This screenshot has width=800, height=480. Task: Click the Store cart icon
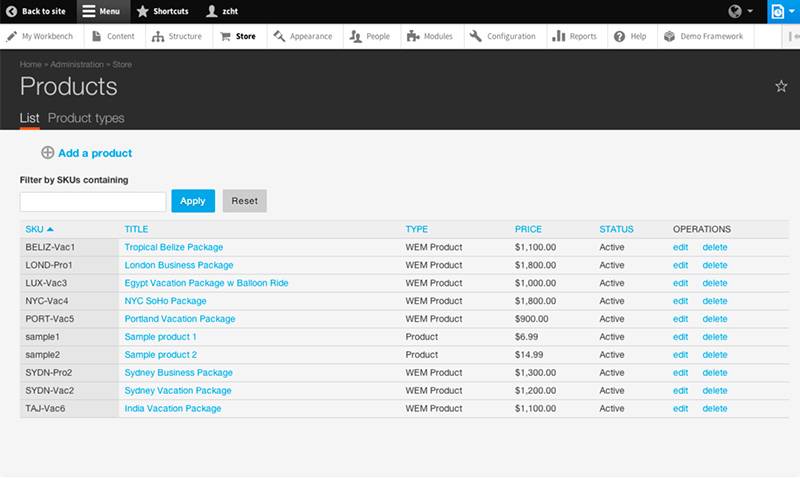225,36
